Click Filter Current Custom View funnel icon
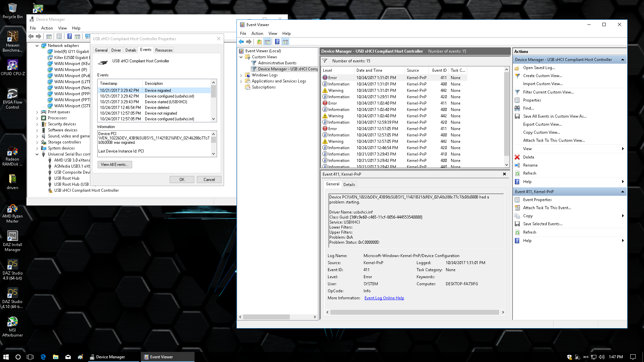The image size is (644, 362). [517, 92]
